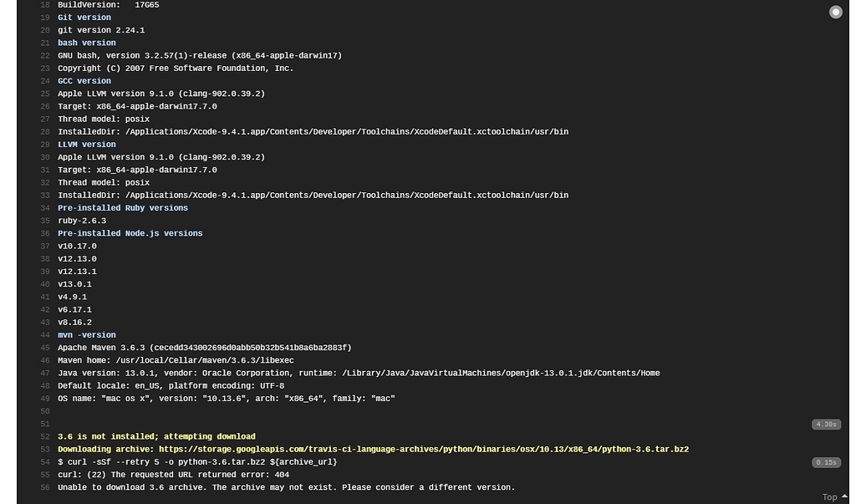Click the 'v10.17.0' Node version line

click(x=77, y=247)
